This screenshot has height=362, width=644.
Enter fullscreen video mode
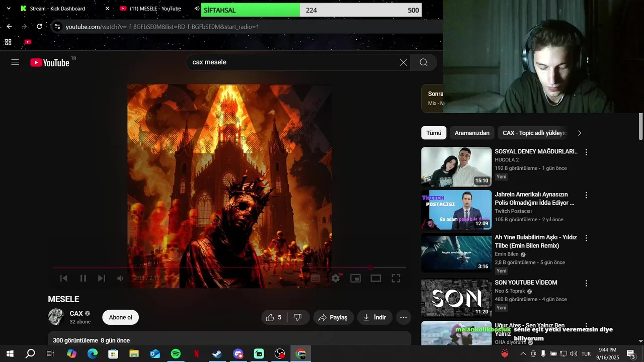396,278
